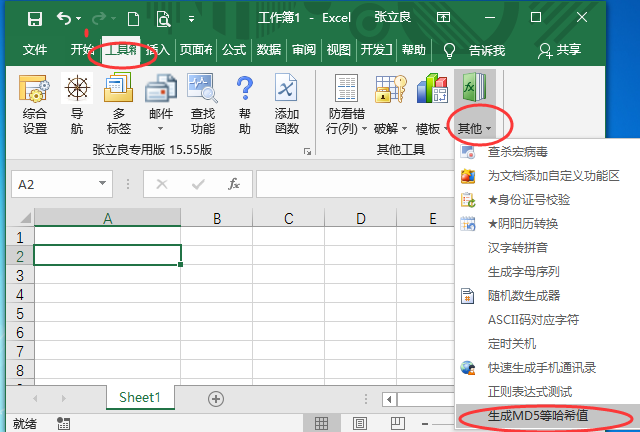This screenshot has height=432, width=640.
Task: Click the Save icon in title bar
Action: pos(35,18)
